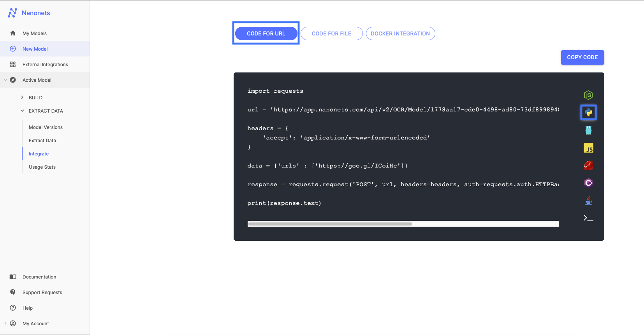
Task: Open New Model in the sidebar
Action: (x=45, y=49)
